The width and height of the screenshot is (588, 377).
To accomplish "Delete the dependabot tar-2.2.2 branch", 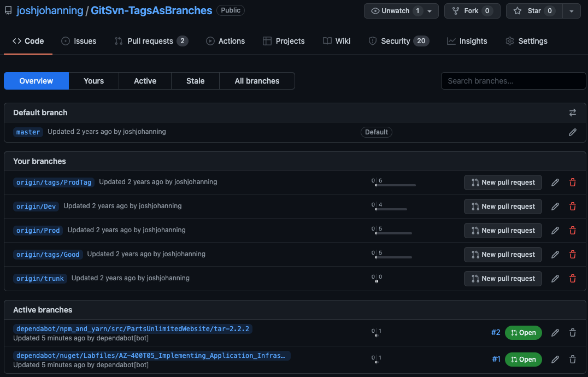I will tap(572, 332).
